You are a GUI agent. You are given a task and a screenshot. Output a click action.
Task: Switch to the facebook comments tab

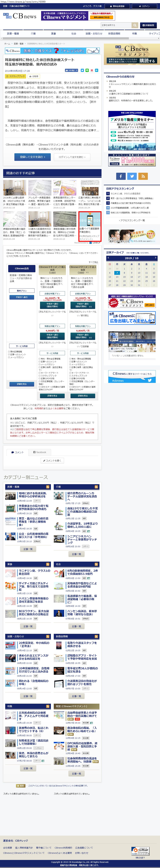tap(39, 452)
